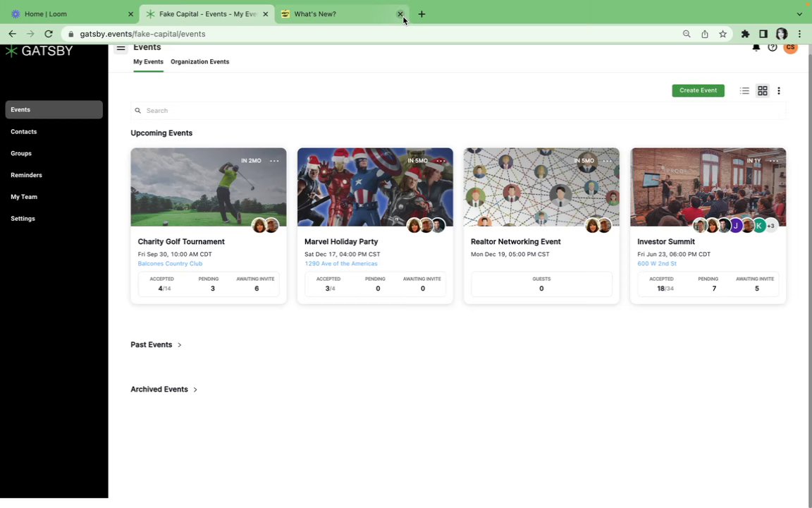Open the Chrome three-dot menu

tap(799, 34)
